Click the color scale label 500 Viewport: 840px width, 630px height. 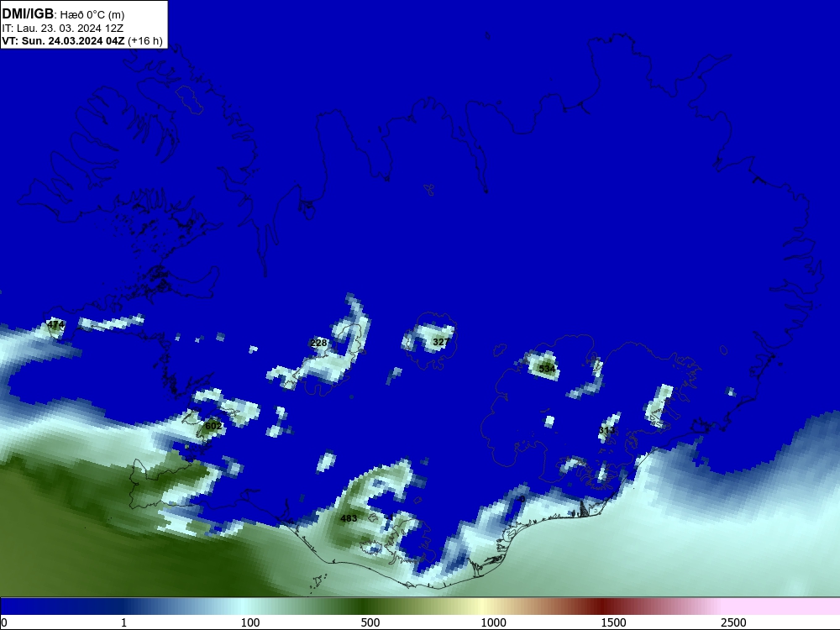[x=370, y=622]
